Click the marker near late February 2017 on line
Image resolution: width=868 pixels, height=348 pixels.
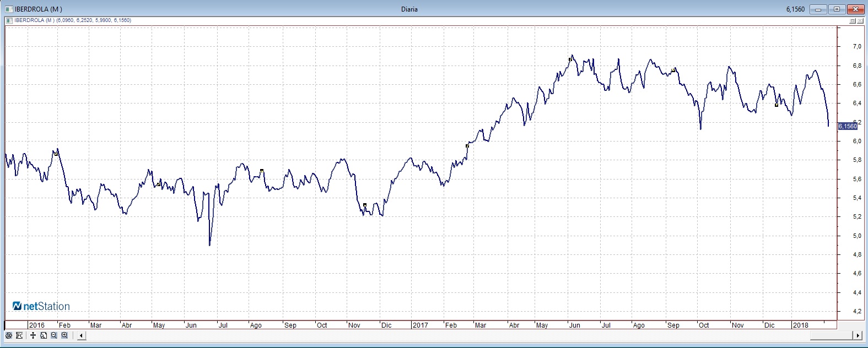click(467, 145)
